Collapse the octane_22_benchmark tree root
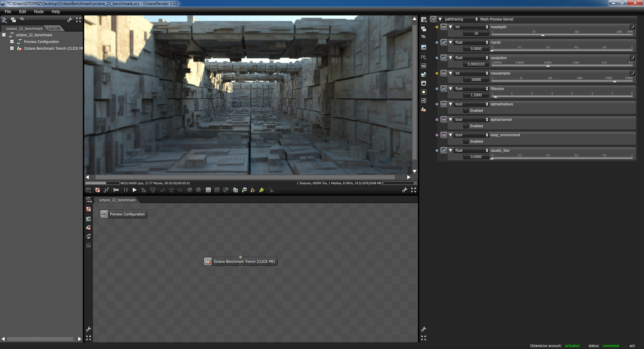 [x=4, y=35]
